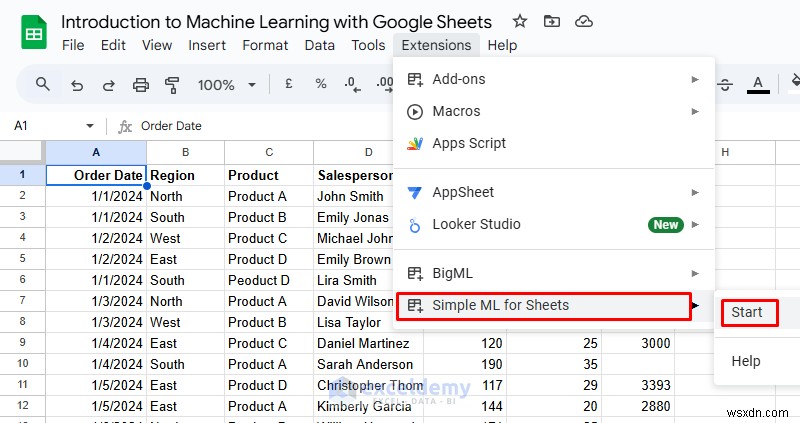This screenshot has width=800, height=423.
Task: Click the search menus magnifier icon
Action: [x=43, y=84]
